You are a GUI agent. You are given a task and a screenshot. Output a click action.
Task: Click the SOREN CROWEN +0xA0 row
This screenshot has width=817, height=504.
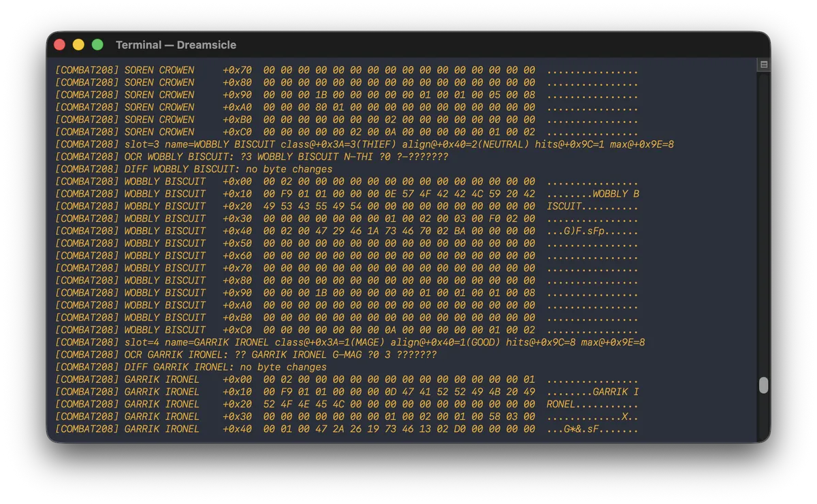[x=347, y=107]
